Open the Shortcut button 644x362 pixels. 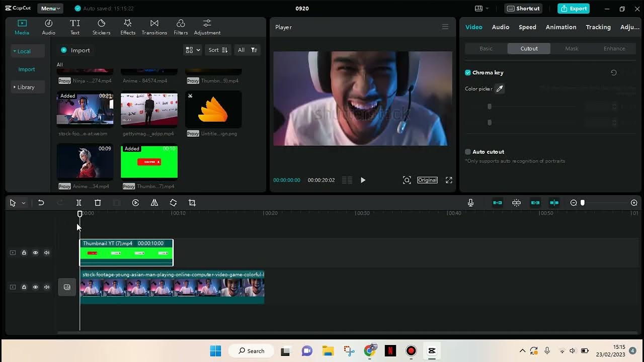[x=523, y=9]
